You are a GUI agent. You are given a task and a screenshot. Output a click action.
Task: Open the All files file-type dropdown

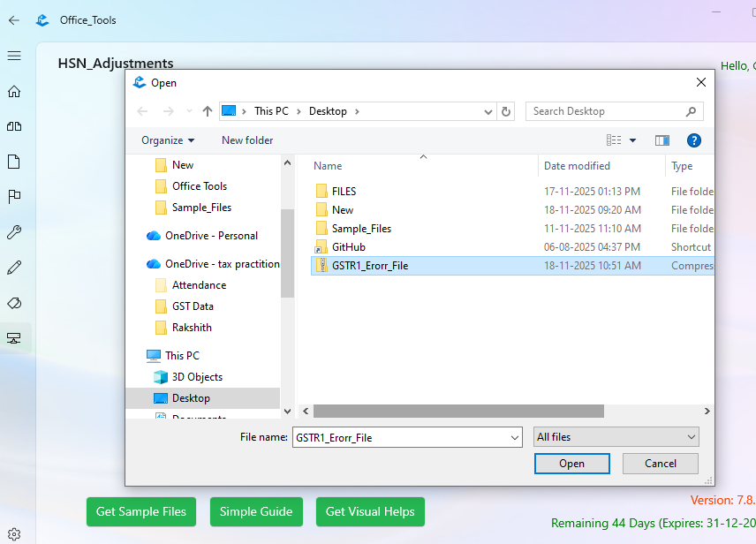[616, 436]
